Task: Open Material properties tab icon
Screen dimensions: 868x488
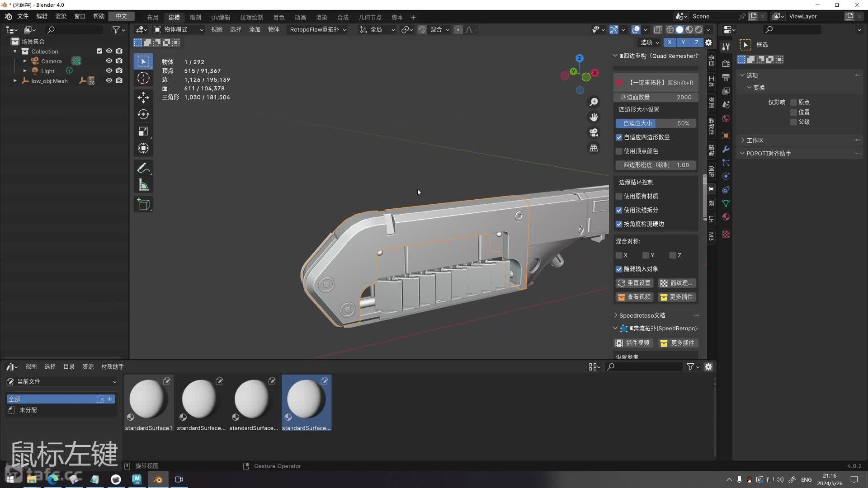Action: 726,217
